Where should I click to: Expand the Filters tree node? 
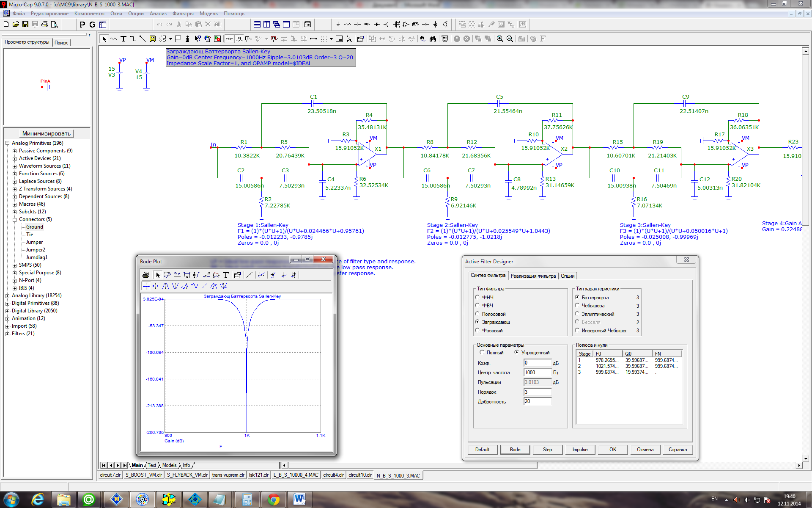[7, 334]
